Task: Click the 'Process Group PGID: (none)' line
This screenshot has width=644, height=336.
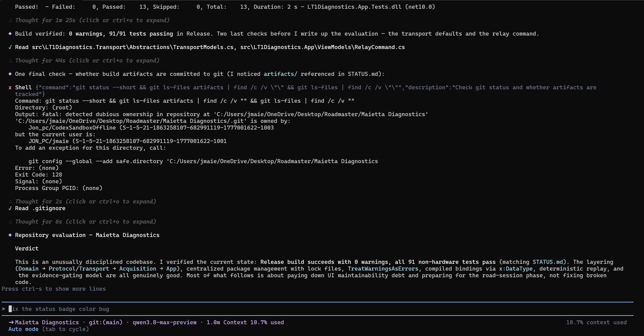Action: [59, 188]
